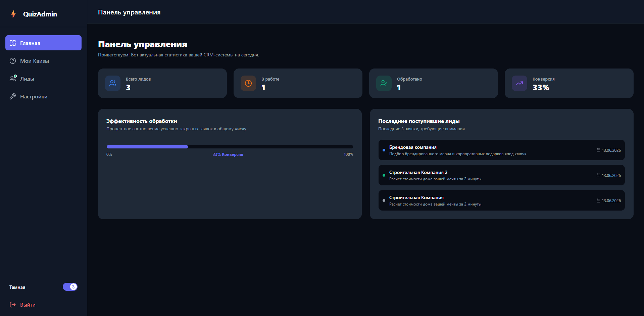This screenshot has width=644, height=316.
Task: Click the Темная theme label
Action: (x=17, y=287)
